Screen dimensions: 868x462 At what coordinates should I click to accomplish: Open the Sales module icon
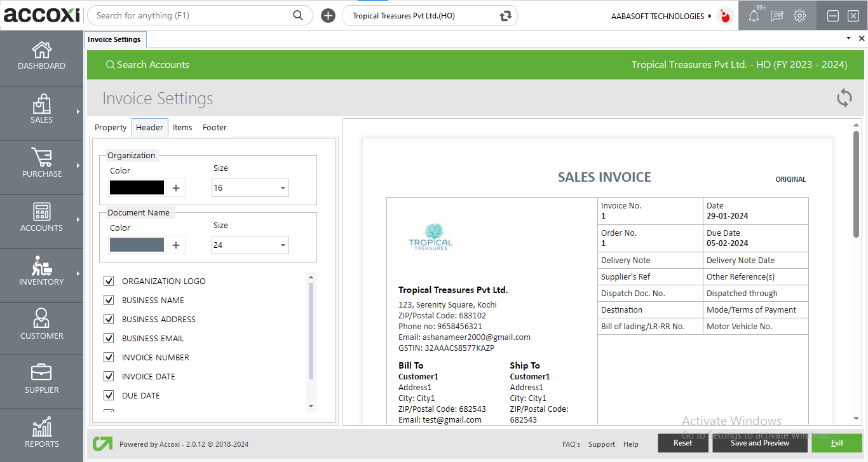41,105
